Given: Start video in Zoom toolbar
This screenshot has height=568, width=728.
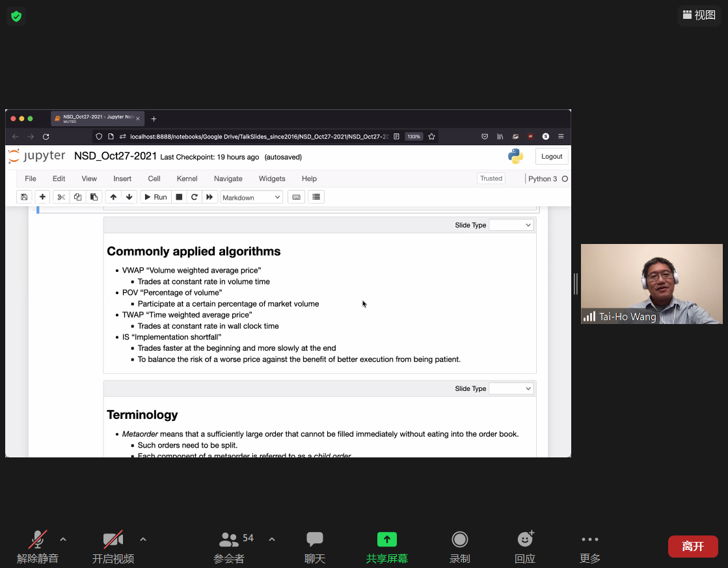Looking at the screenshot, I should click(x=113, y=547).
